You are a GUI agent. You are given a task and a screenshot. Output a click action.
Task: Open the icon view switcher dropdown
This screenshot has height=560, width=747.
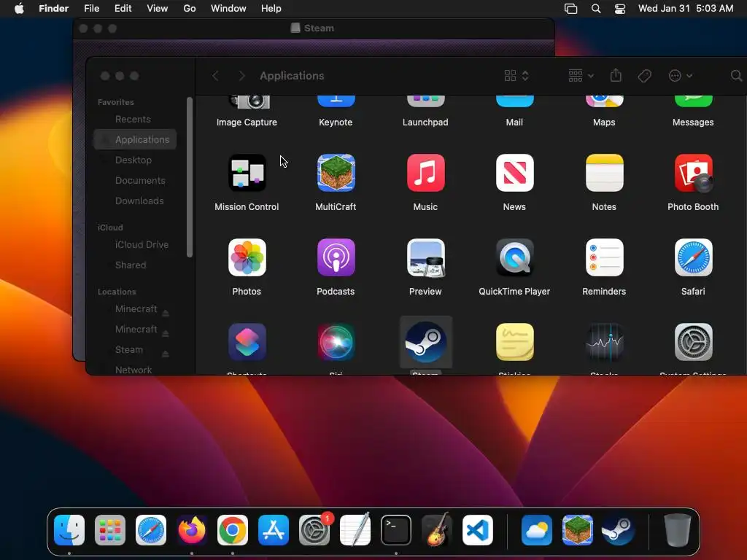pyautogui.click(x=516, y=76)
